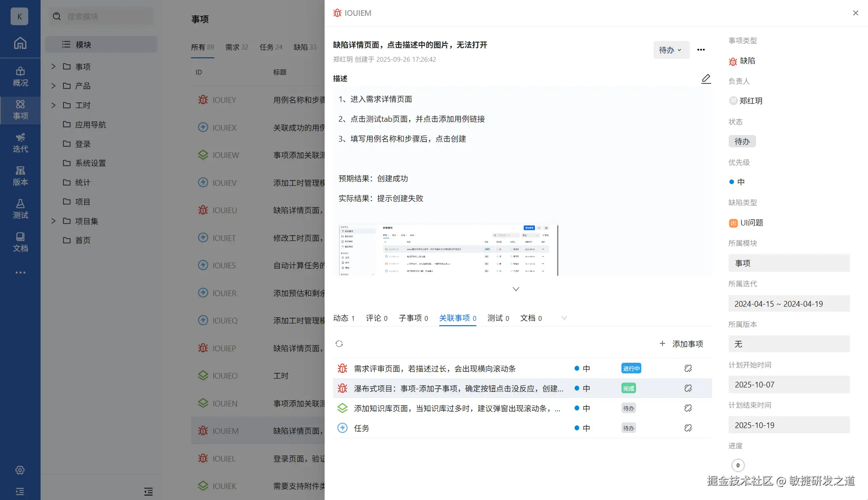Click the progress circle indicator
The image size is (868, 500).
[737, 465]
